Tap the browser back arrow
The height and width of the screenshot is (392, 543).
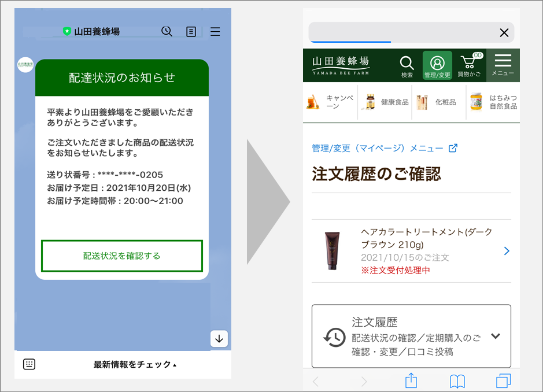coord(316,382)
